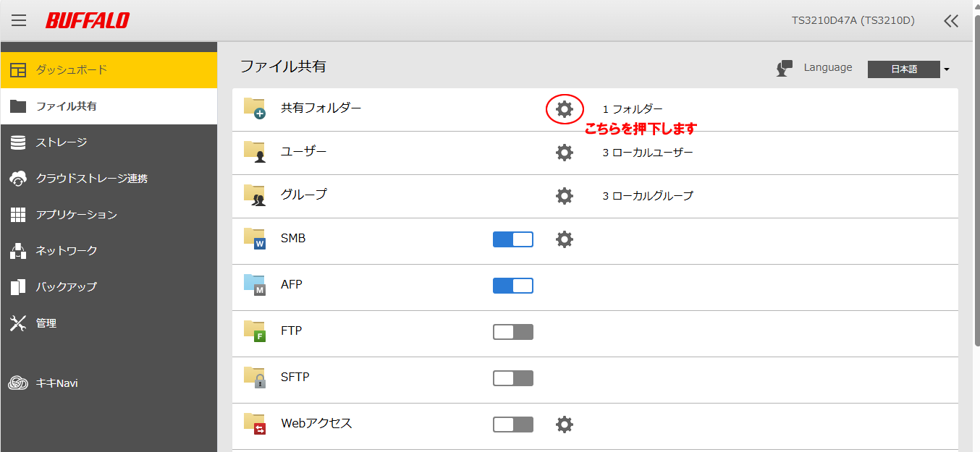Click the SMB label text

[x=293, y=238]
